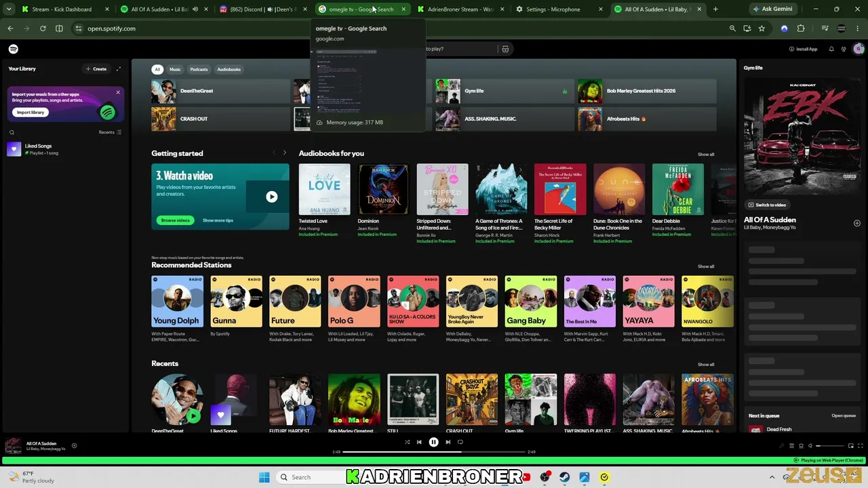This screenshot has width=868, height=488.
Task: Click the Install App button
Action: (x=803, y=49)
